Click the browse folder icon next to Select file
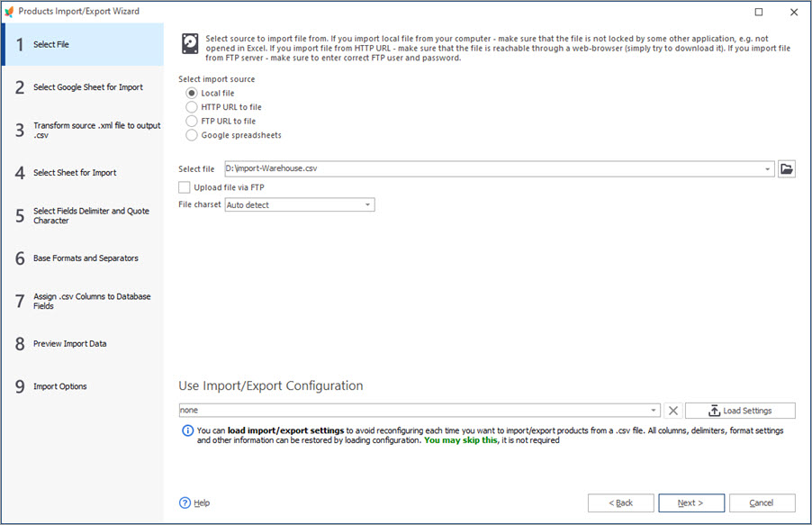812x525 pixels. pyautogui.click(x=786, y=169)
